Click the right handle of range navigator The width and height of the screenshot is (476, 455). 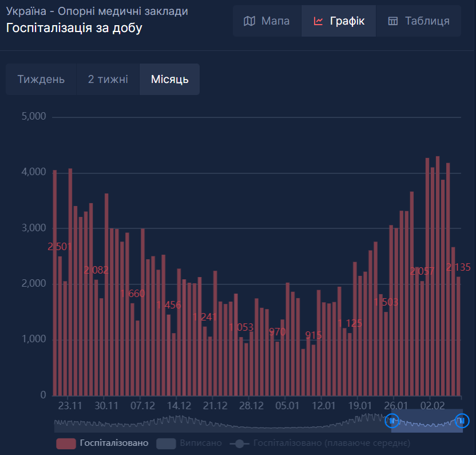[462, 421]
